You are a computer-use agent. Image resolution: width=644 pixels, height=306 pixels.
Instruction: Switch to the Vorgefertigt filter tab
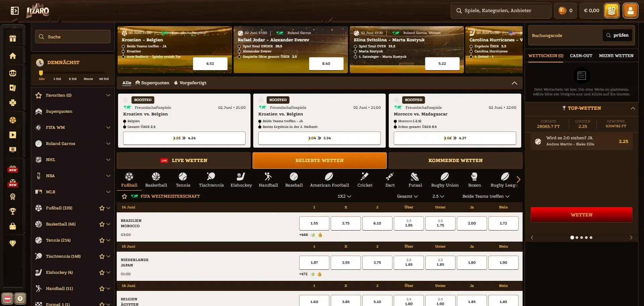[x=190, y=83]
